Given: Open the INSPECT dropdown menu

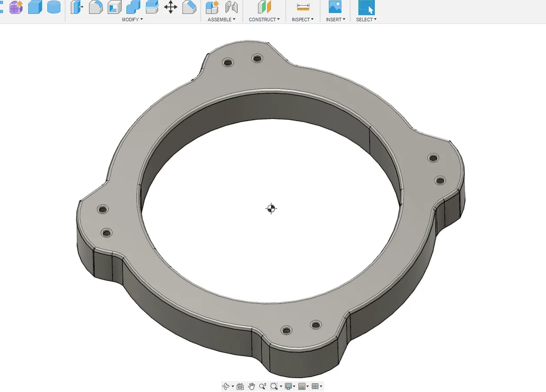Looking at the screenshot, I should pyautogui.click(x=303, y=20).
